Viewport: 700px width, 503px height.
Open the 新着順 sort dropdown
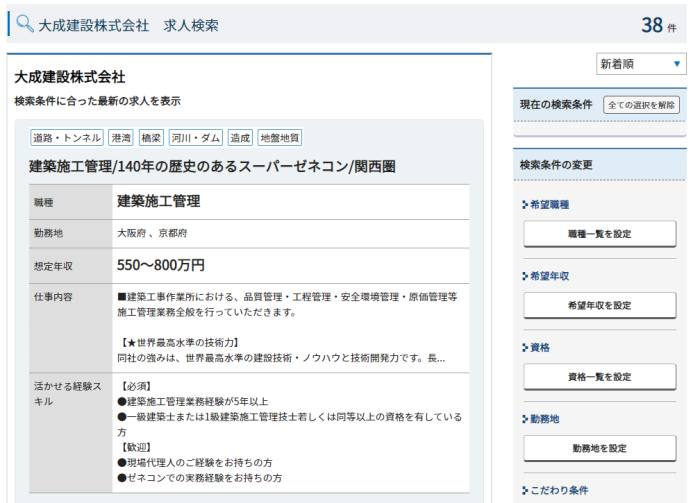tap(641, 64)
